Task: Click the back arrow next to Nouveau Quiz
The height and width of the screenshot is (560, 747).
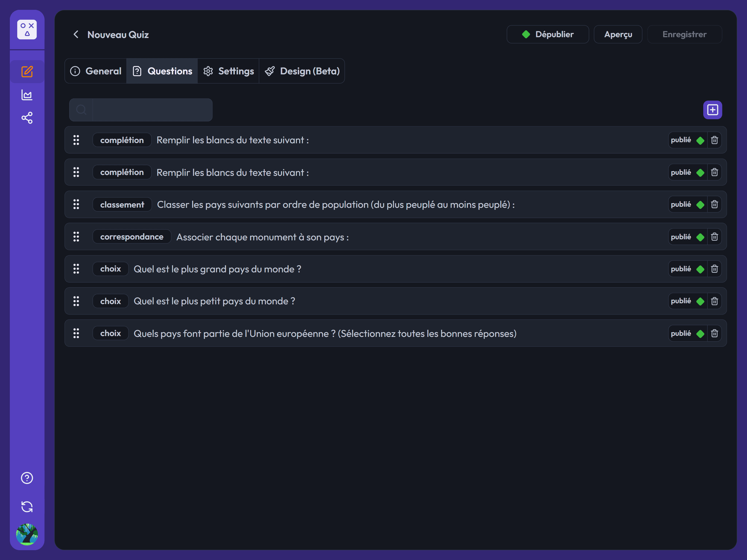Action: tap(76, 34)
